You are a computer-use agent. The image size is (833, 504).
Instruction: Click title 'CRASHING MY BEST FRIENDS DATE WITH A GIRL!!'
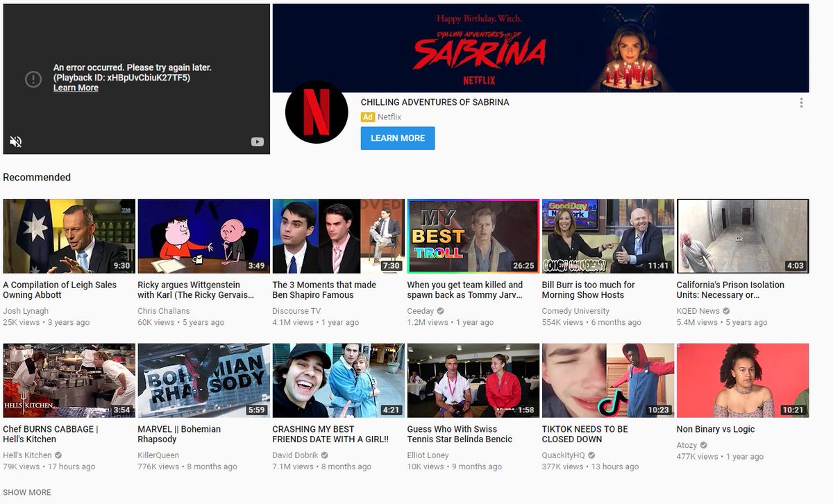pyautogui.click(x=330, y=434)
